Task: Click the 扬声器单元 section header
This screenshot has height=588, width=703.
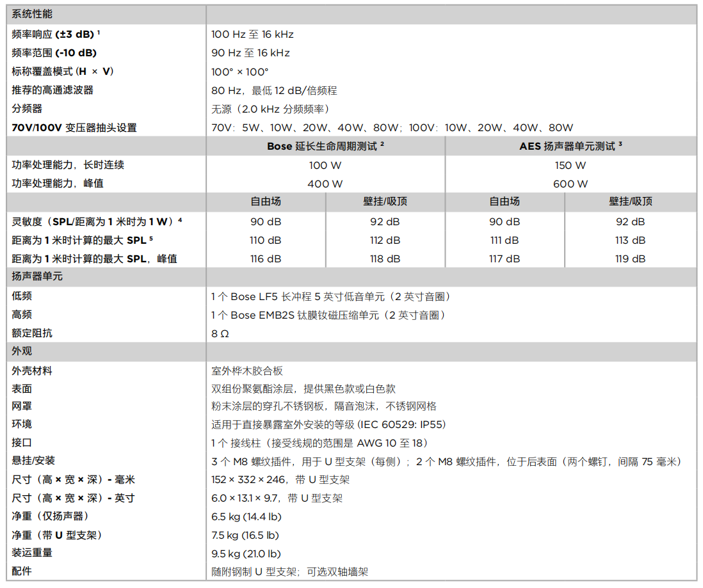Action: tap(37, 277)
